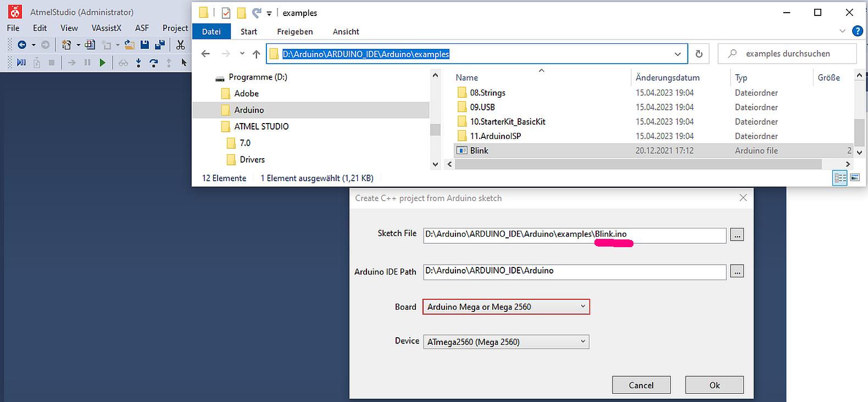Select the Adobe folder in tree
The width and height of the screenshot is (868, 402).
(x=246, y=93)
